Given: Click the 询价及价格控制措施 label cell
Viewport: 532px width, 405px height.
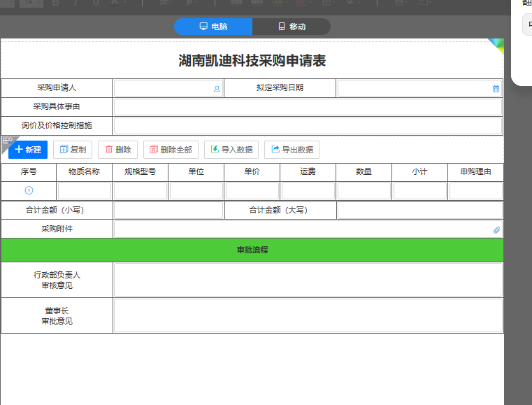Looking at the screenshot, I should click(x=57, y=126).
